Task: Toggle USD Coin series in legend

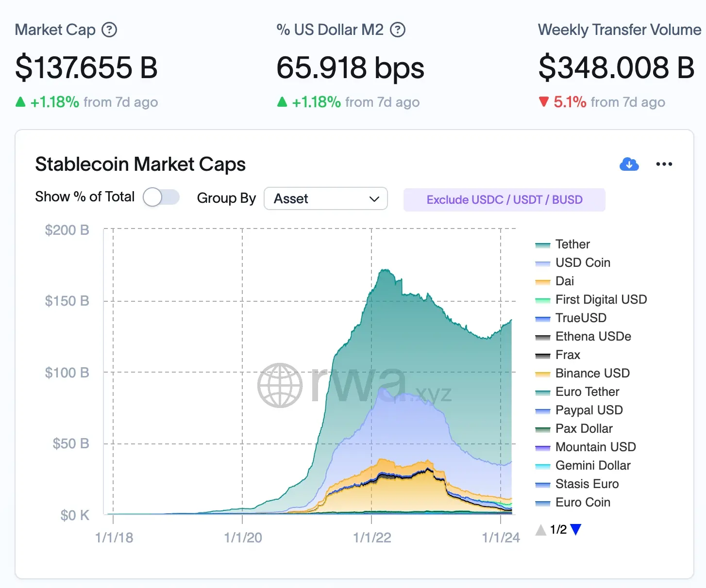Action: click(572, 262)
